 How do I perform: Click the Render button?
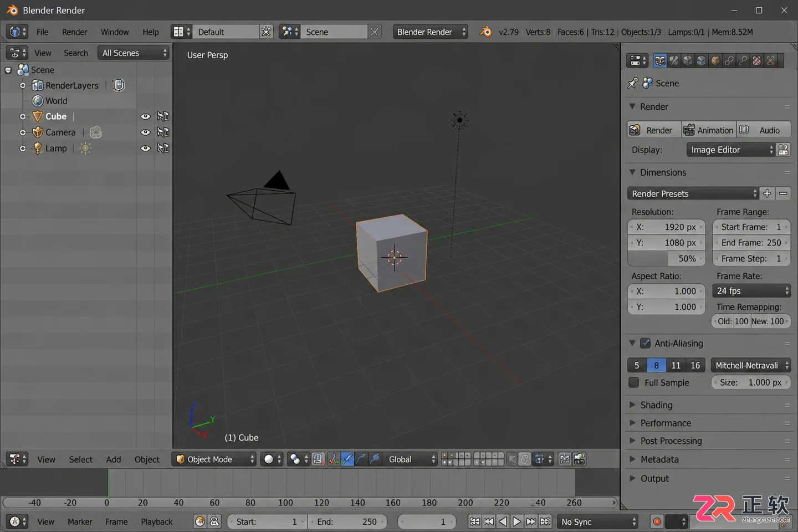pyautogui.click(x=654, y=130)
